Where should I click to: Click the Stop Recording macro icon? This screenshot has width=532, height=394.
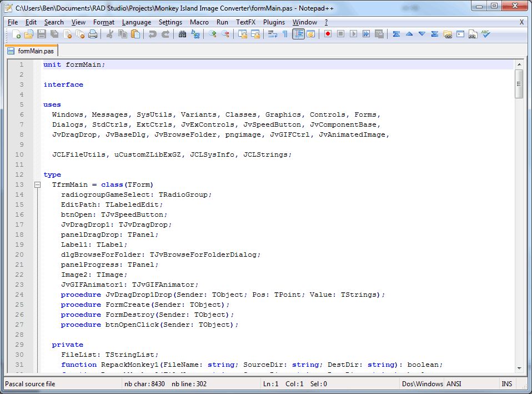pyautogui.click(x=340, y=34)
